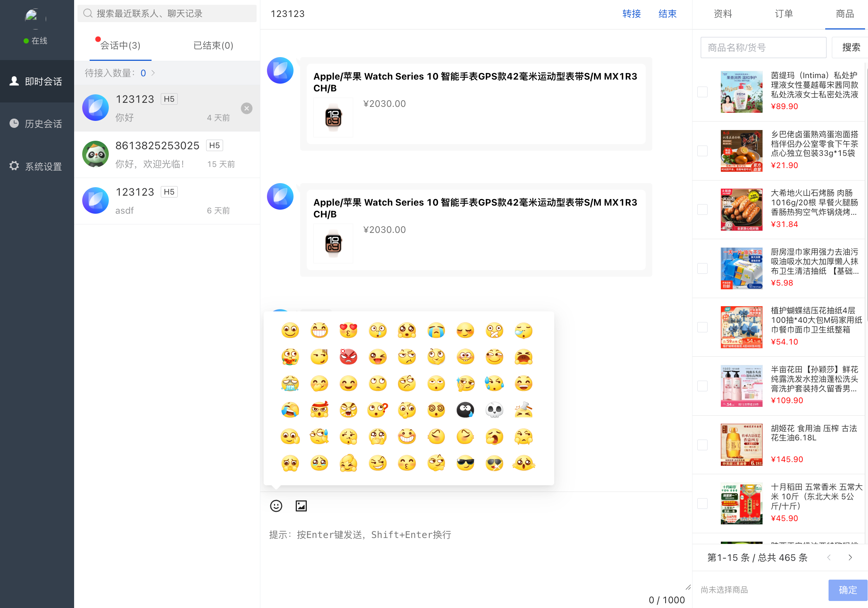
Task: Pick the big grin teeth emoji in first row
Action: [319, 331]
